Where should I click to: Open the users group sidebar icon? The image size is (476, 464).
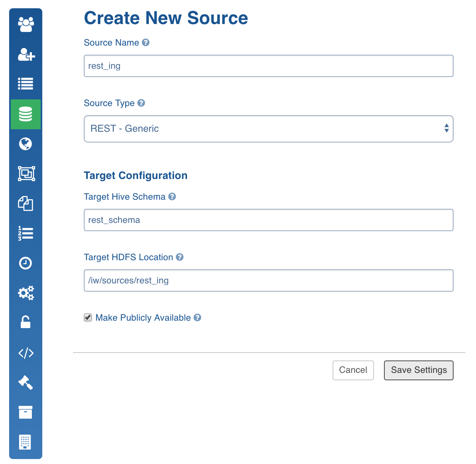(x=26, y=24)
